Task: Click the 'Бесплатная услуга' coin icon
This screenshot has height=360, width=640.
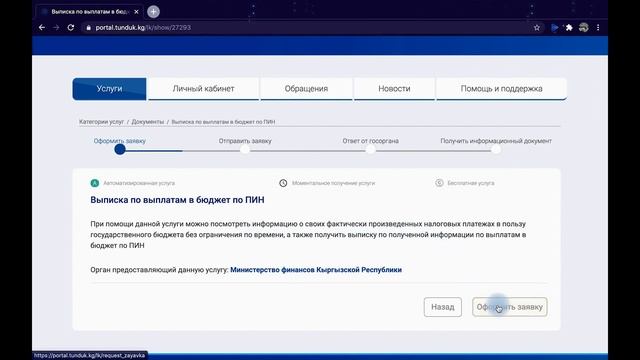Action: tap(439, 183)
